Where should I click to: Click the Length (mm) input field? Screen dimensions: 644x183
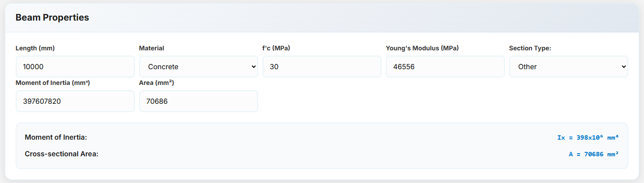pyautogui.click(x=75, y=67)
